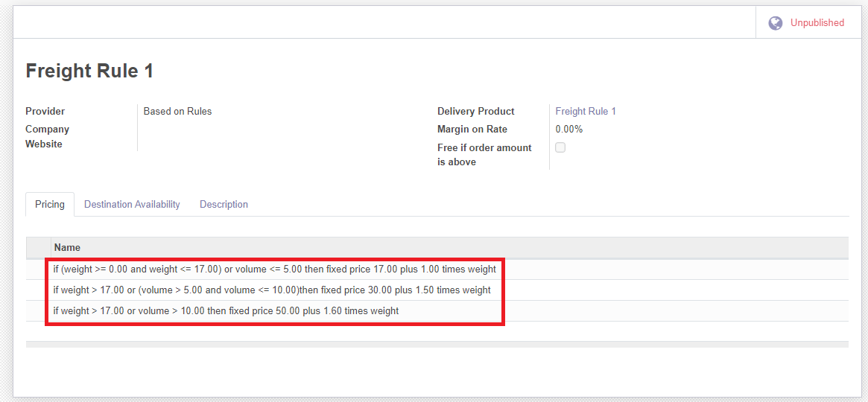Image resolution: width=868 pixels, height=402 pixels.
Task: Click the Company field label
Action: point(47,129)
